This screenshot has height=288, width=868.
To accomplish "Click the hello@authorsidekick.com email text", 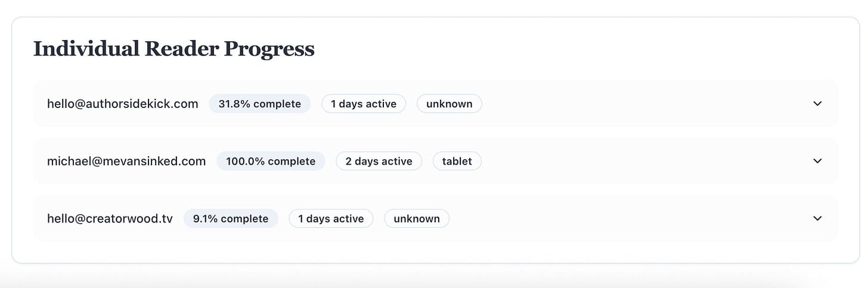I will pyautogui.click(x=122, y=104).
